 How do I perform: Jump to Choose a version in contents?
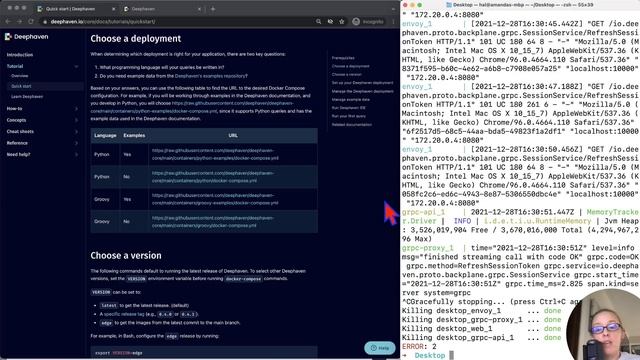(347, 75)
